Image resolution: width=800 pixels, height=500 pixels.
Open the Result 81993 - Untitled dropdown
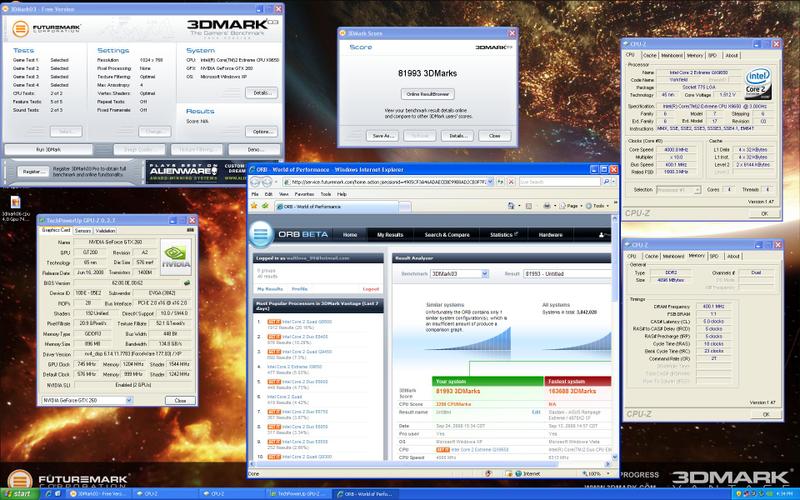(x=567, y=274)
